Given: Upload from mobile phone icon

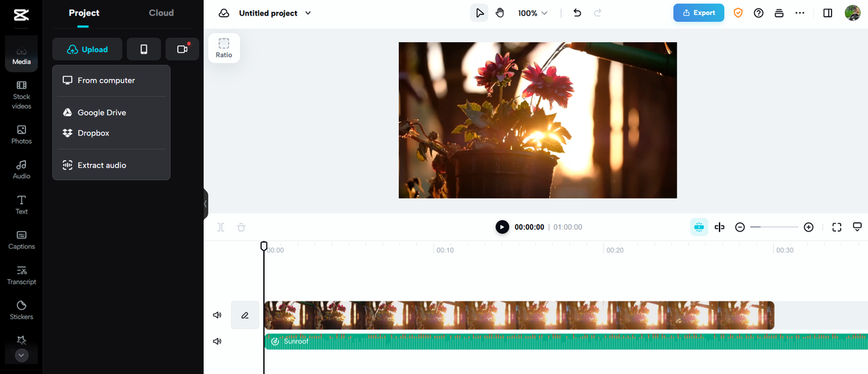Looking at the screenshot, I should 144,49.
